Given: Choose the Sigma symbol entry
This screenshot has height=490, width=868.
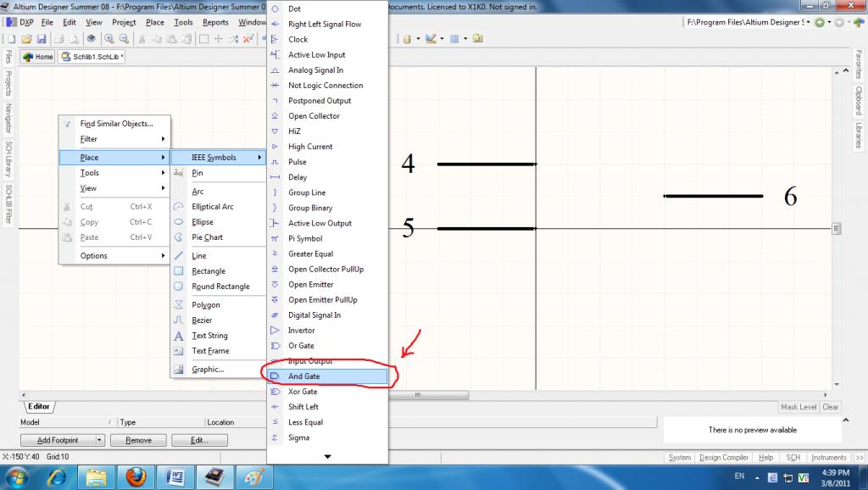Looking at the screenshot, I should [326, 437].
